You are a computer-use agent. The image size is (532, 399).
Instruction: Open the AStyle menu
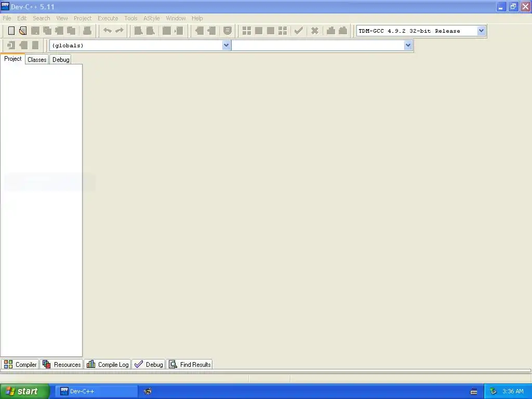point(151,18)
